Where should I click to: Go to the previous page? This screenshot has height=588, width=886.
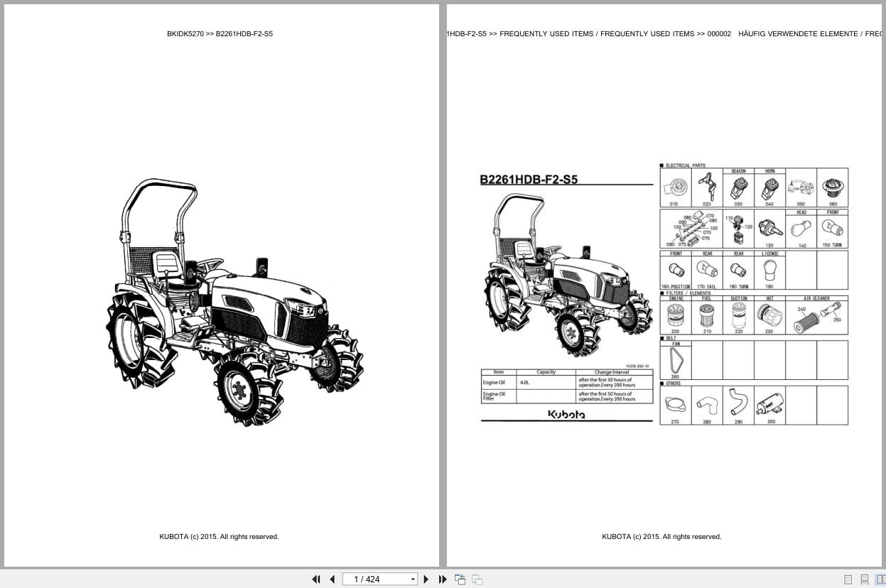click(332, 579)
